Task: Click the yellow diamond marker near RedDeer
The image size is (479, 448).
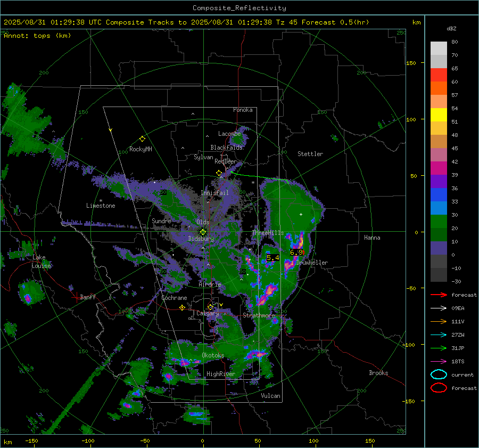Action: click(x=219, y=173)
